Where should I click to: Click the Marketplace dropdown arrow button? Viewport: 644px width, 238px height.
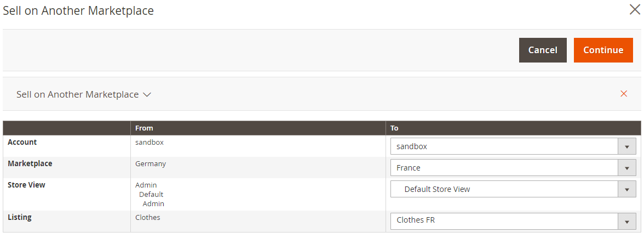626,168
